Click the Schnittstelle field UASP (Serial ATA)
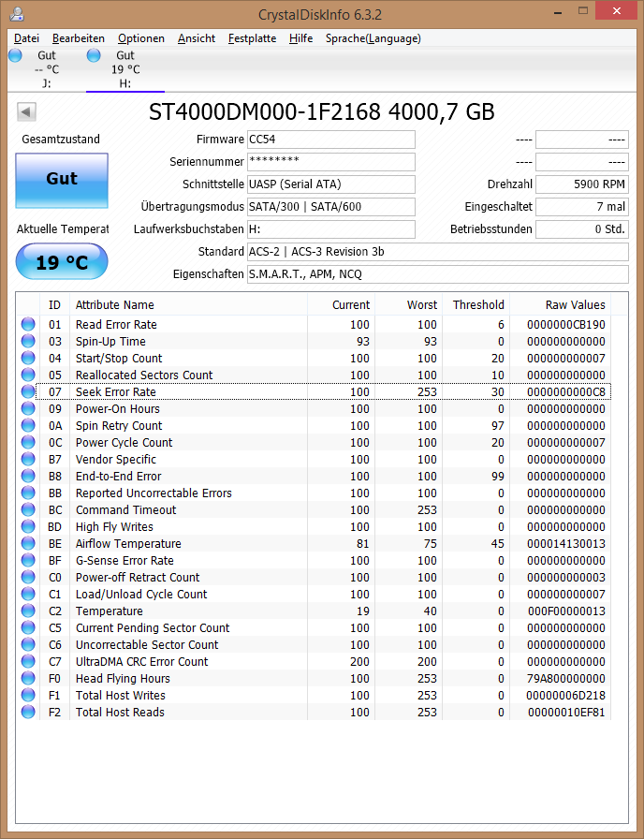The width and height of the screenshot is (644, 839). click(x=331, y=184)
